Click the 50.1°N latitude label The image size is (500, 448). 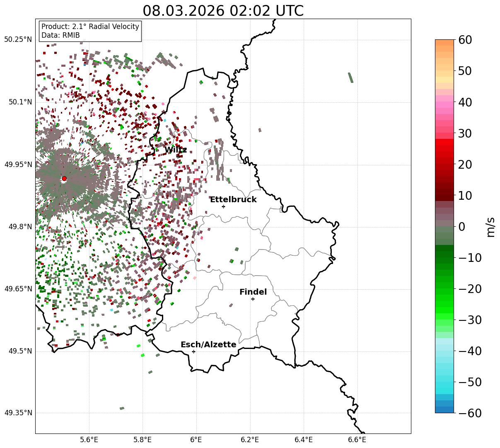[20, 102]
